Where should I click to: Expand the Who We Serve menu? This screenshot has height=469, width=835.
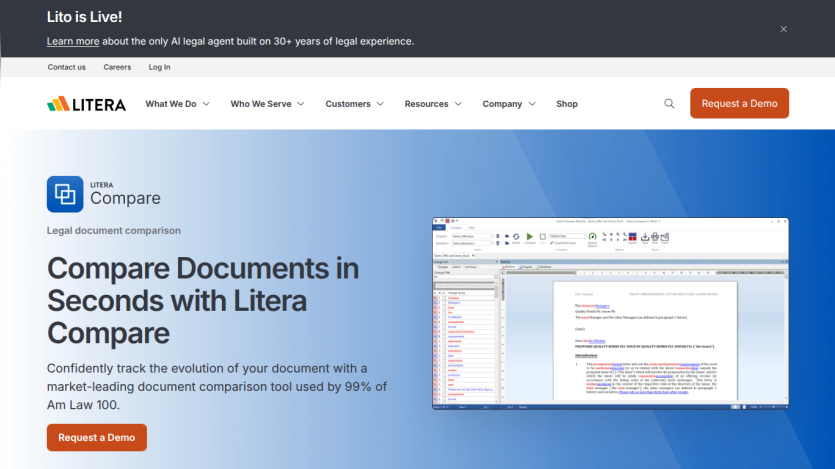pos(267,104)
